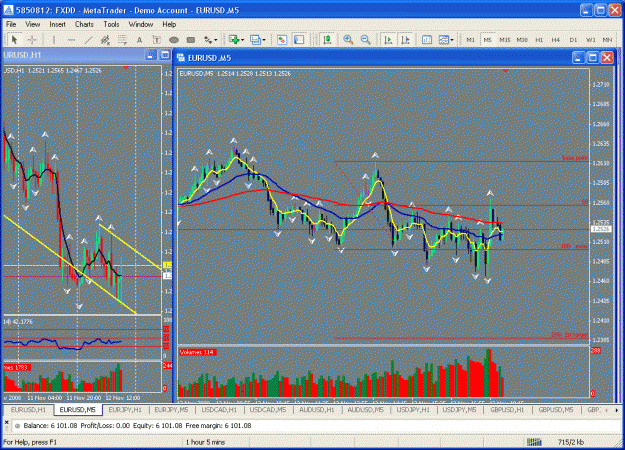Screen dimensions: 625x450
Task: Choose the ellipse shape tool
Action: pos(174,39)
